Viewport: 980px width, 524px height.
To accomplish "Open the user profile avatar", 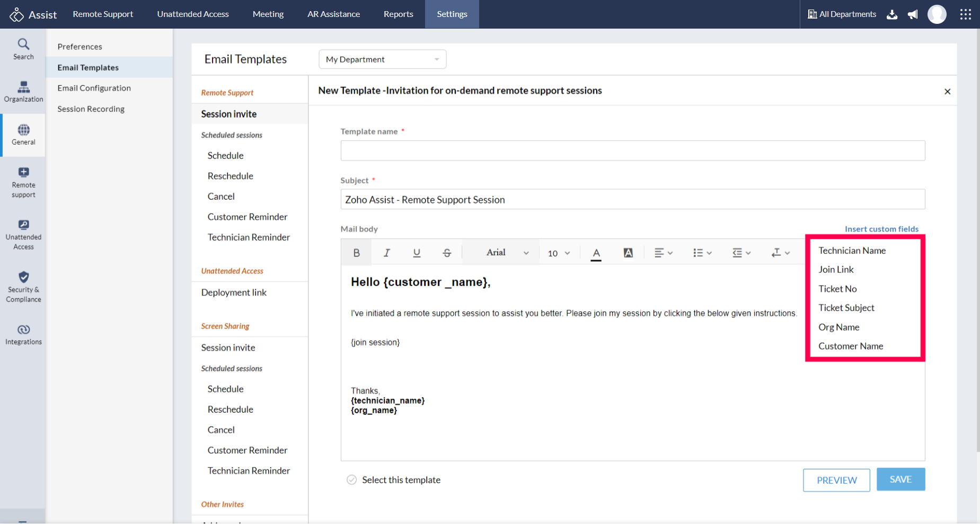I will pyautogui.click(x=937, y=14).
